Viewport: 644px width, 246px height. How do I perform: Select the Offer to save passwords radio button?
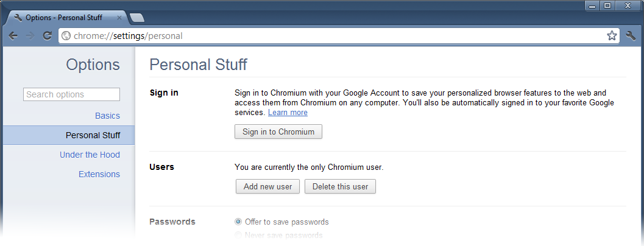click(238, 222)
